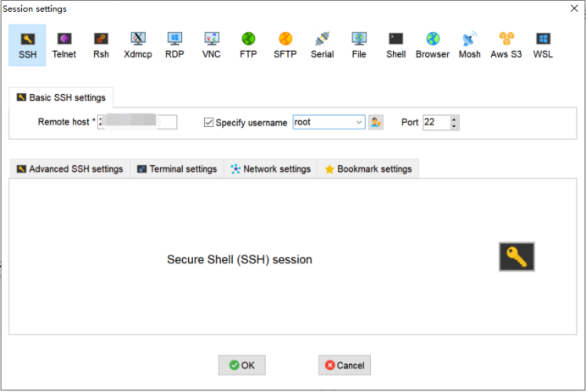Confirm with the OK button

(x=242, y=365)
